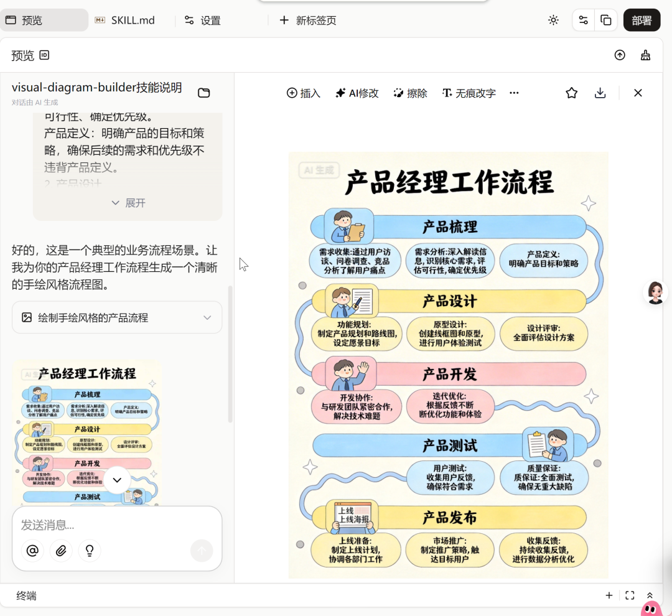Open the more options ellipsis menu
This screenshot has height=616, width=672.
pyautogui.click(x=514, y=93)
